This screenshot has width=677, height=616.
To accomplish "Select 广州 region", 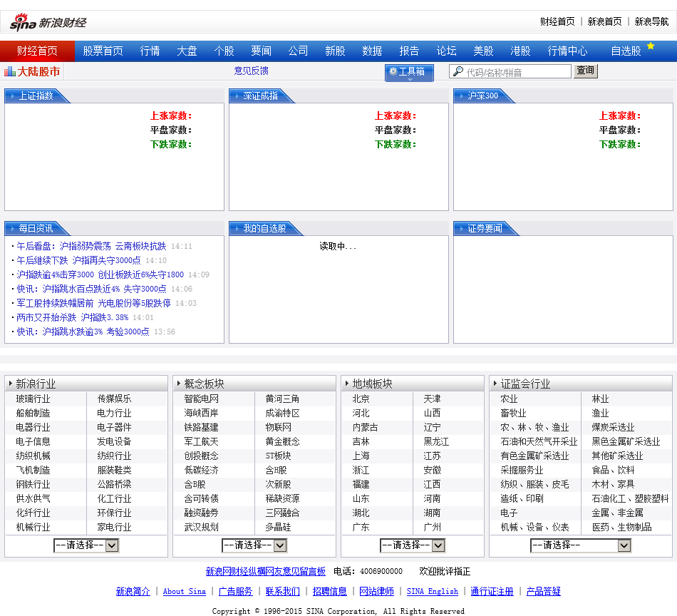I will (432, 527).
